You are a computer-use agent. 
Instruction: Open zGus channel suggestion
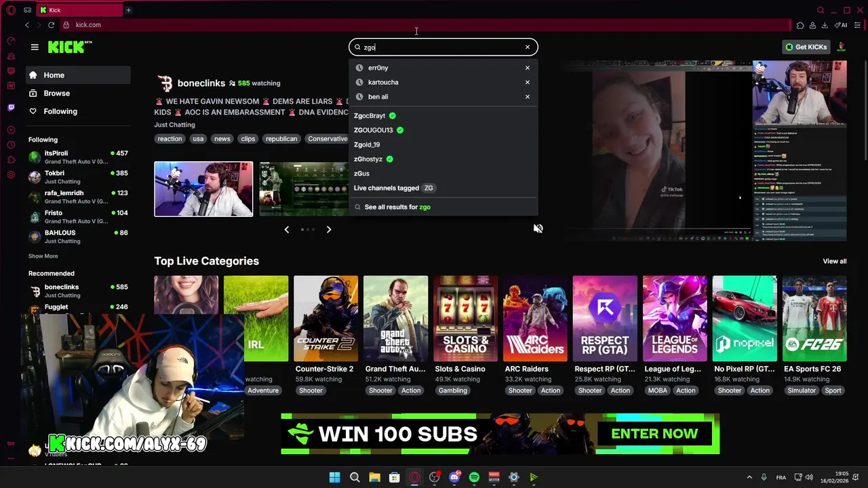[x=361, y=174]
